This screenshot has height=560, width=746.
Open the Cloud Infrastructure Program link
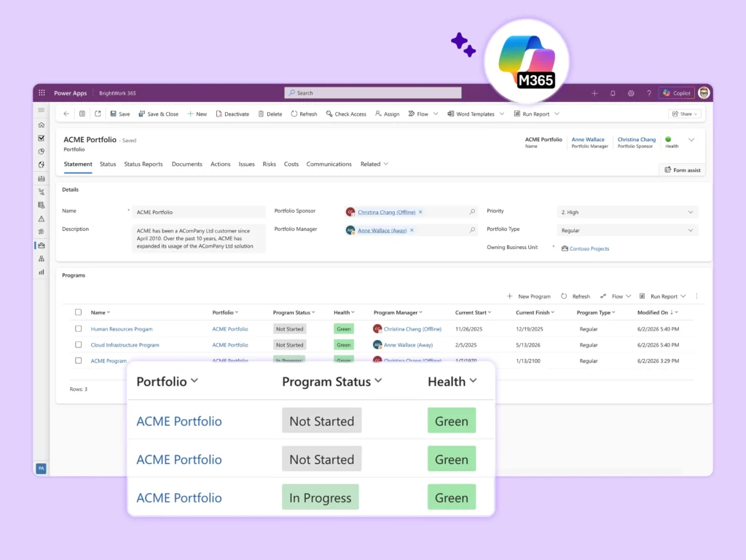coord(125,344)
